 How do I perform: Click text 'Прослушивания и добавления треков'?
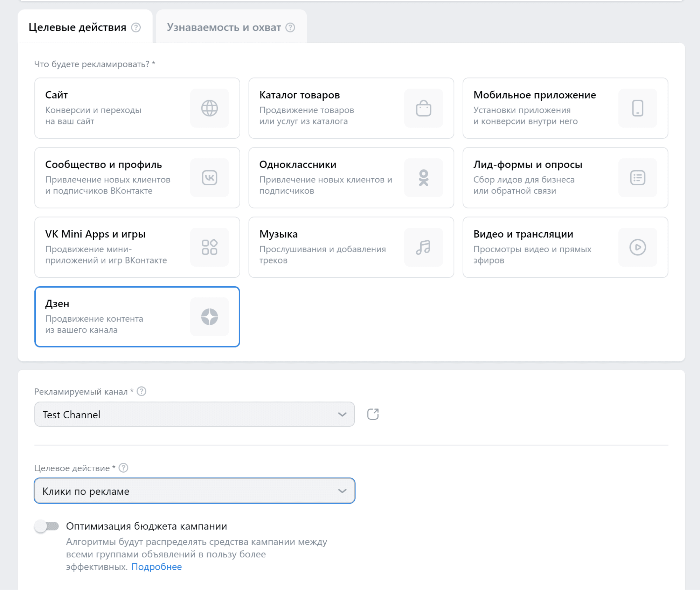(323, 255)
